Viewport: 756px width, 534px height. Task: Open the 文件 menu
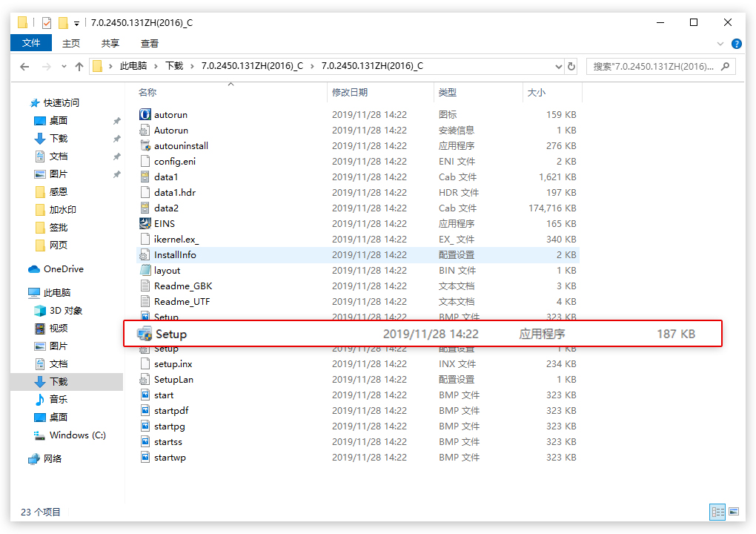coord(31,43)
